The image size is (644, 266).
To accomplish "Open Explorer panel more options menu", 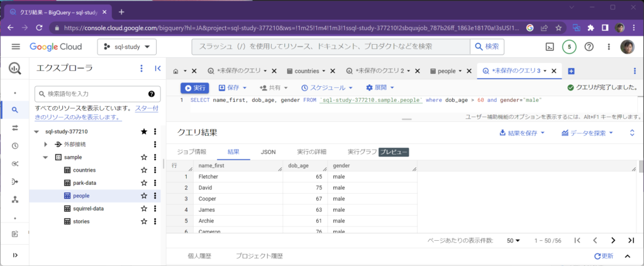I will (142, 69).
